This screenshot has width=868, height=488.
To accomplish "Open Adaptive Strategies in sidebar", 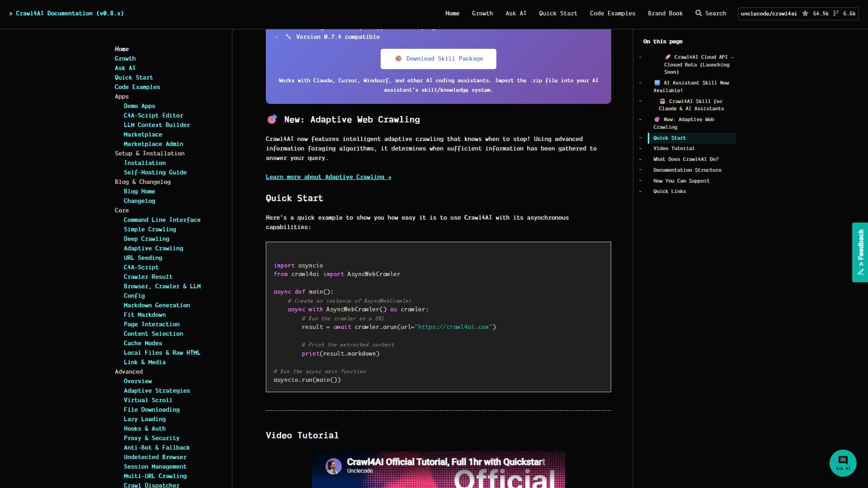I will click(156, 390).
